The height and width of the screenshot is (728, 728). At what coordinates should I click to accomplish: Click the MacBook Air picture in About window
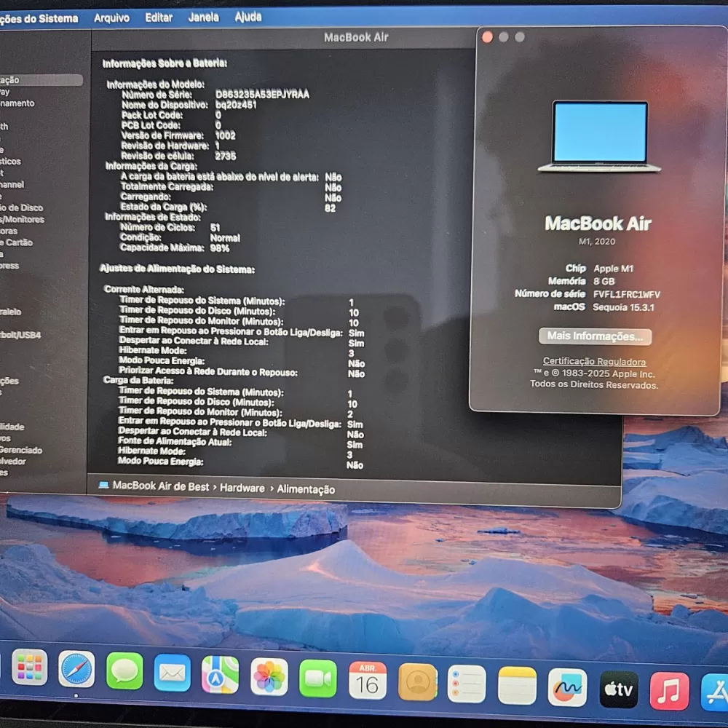[x=599, y=136]
